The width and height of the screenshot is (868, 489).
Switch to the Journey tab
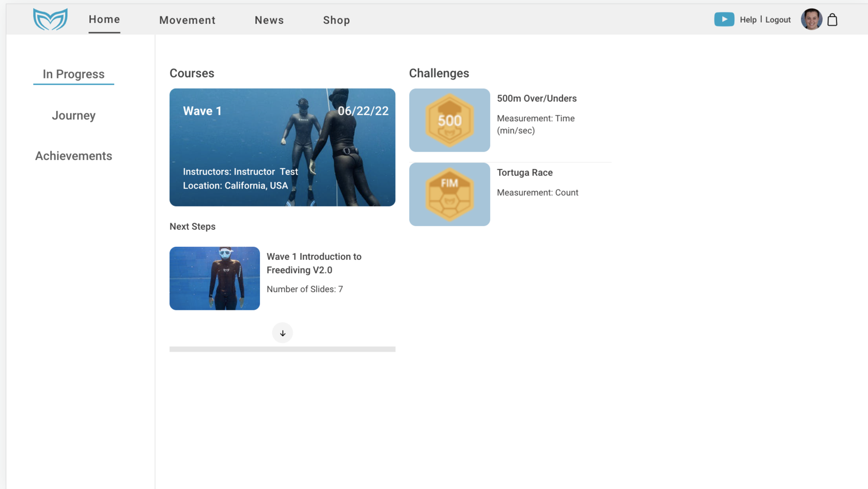click(x=73, y=115)
